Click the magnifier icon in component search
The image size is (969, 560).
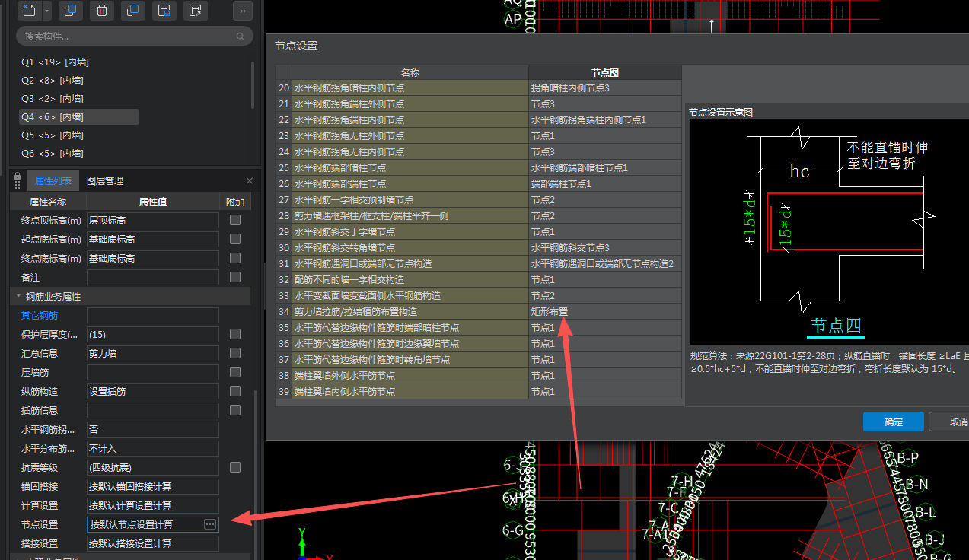pos(241,36)
